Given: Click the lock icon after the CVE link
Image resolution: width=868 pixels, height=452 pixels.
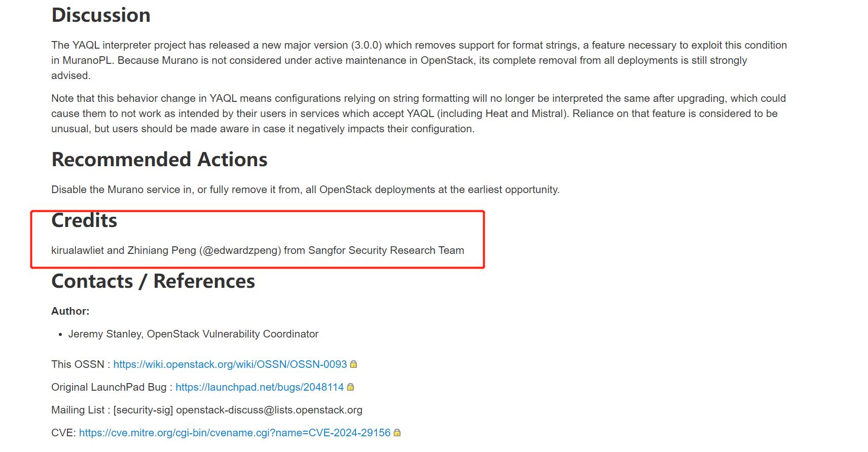Looking at the screenshot, I should pos(397,433).
